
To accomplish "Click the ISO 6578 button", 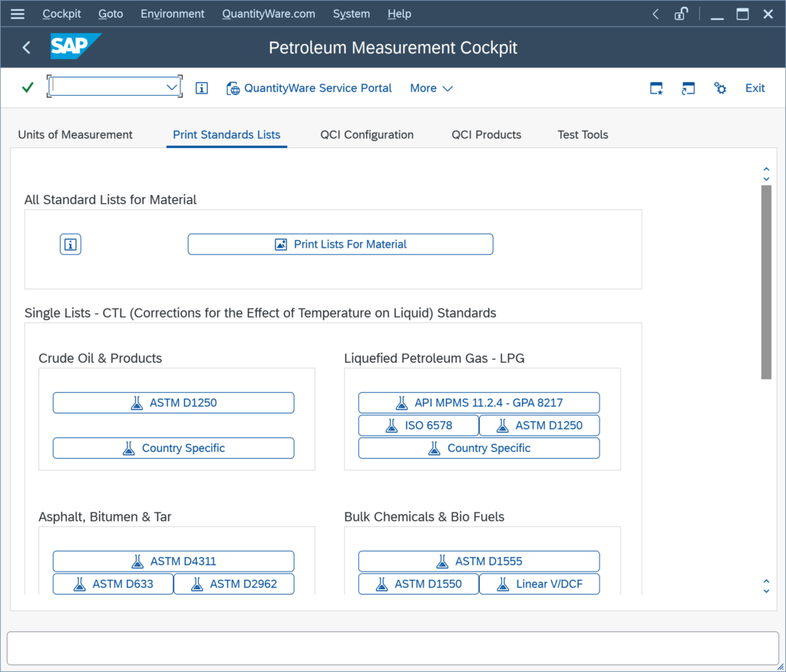I will 418,426.
